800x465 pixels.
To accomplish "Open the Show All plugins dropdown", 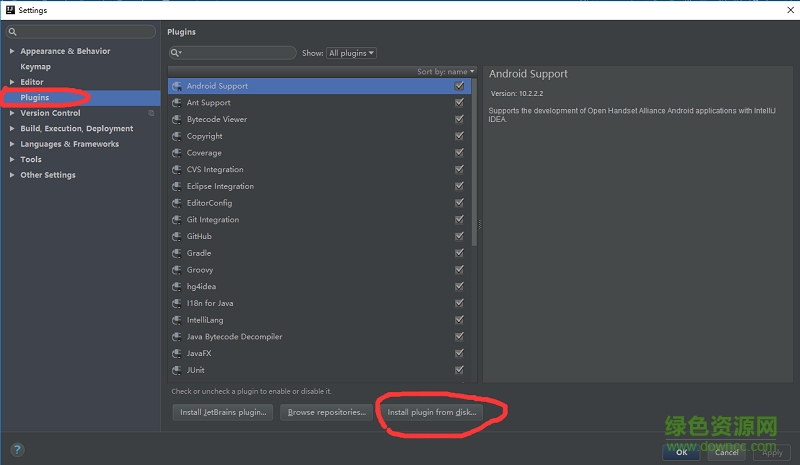I will [x=351, y=53].
